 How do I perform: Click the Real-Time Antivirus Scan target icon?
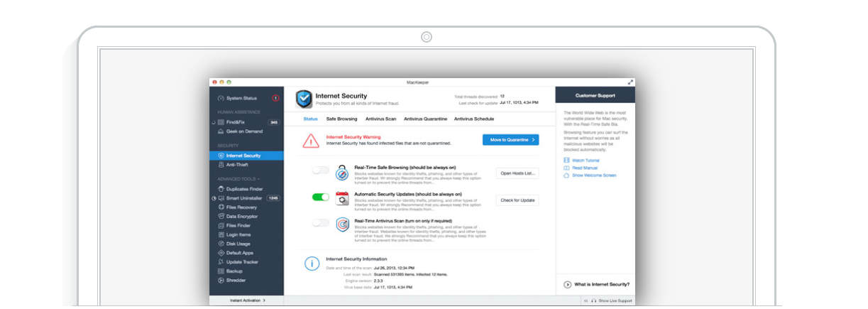[342, 225]
